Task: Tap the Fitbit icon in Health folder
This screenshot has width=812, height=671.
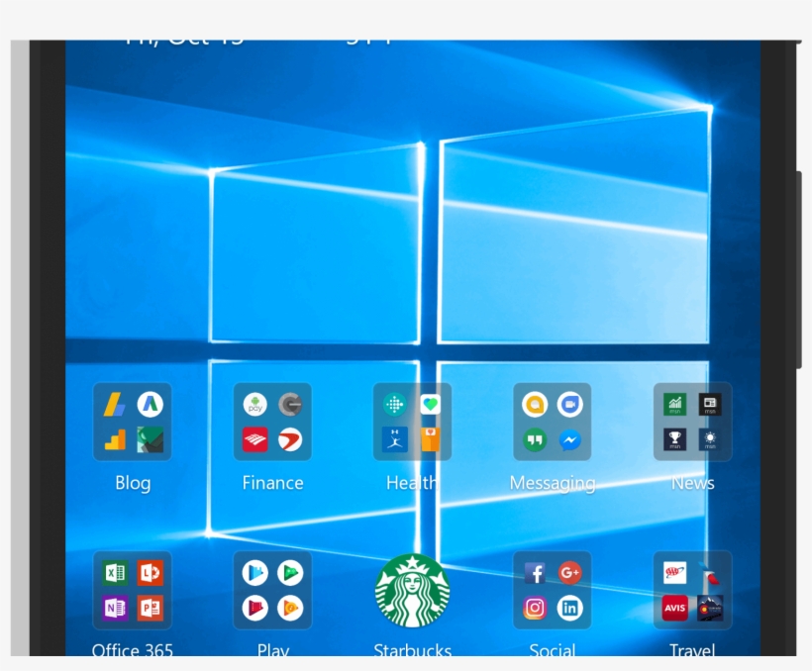Action: tap(394, 405)
